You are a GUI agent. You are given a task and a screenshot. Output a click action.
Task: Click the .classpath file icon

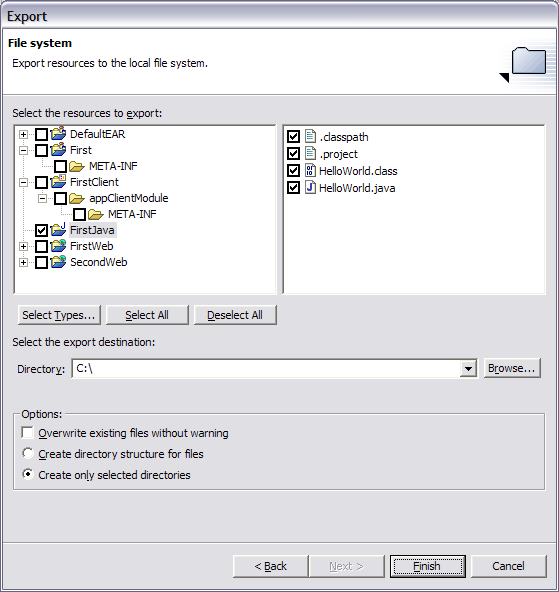pos(310,136)
